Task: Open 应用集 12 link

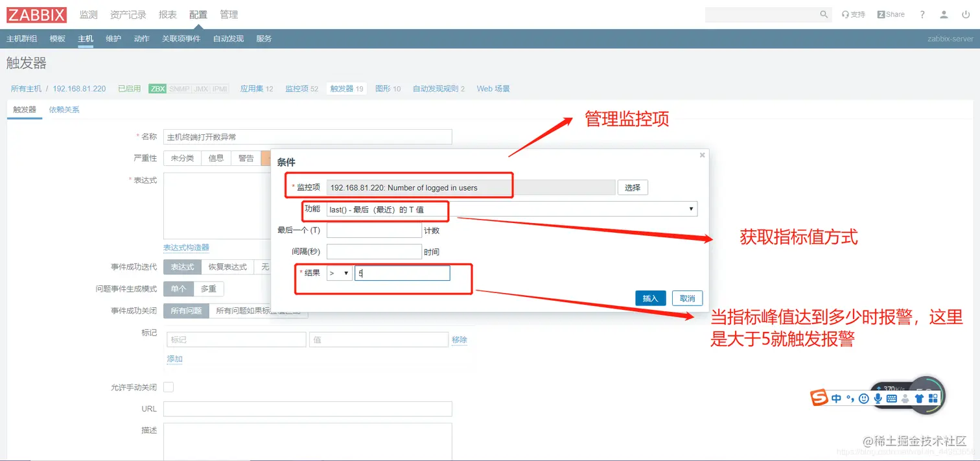Action: (257, 89)
